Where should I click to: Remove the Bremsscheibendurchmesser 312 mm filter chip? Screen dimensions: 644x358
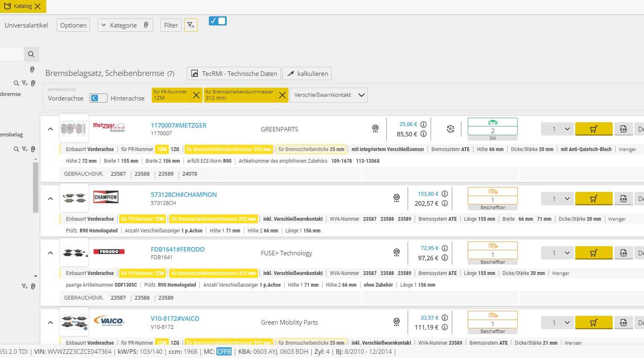click(x=283, y=95)
